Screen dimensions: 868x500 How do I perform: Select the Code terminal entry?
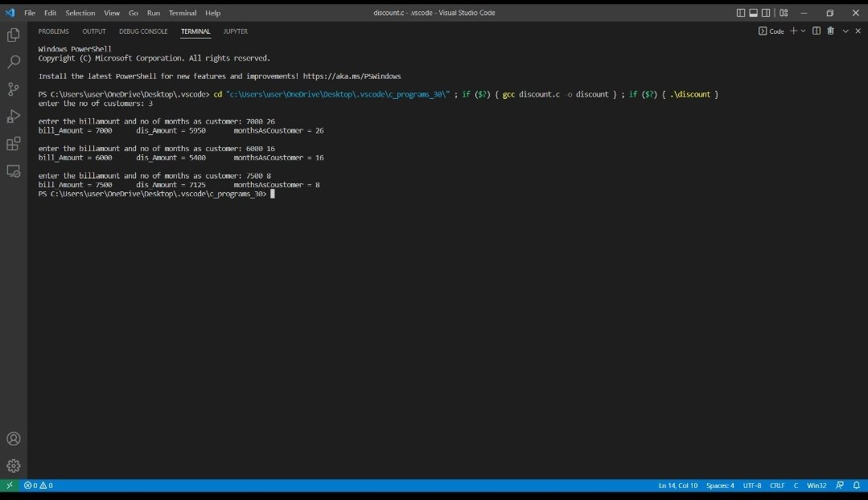click(771, 31)
